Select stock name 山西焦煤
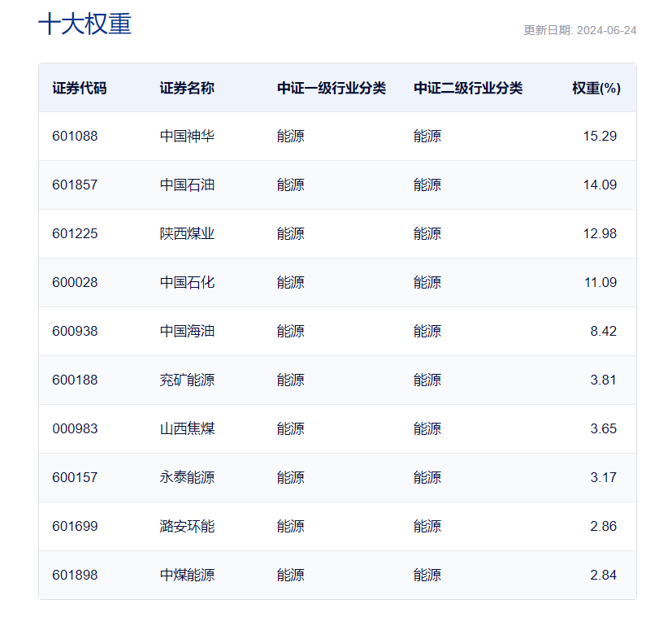This screenshot has width=672, height=630. tap(187, 429)
